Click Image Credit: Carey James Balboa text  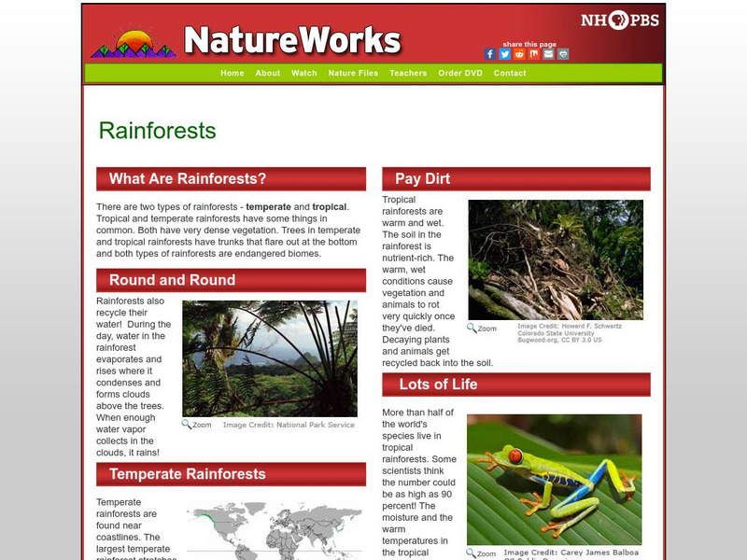(x=571, y=553)
